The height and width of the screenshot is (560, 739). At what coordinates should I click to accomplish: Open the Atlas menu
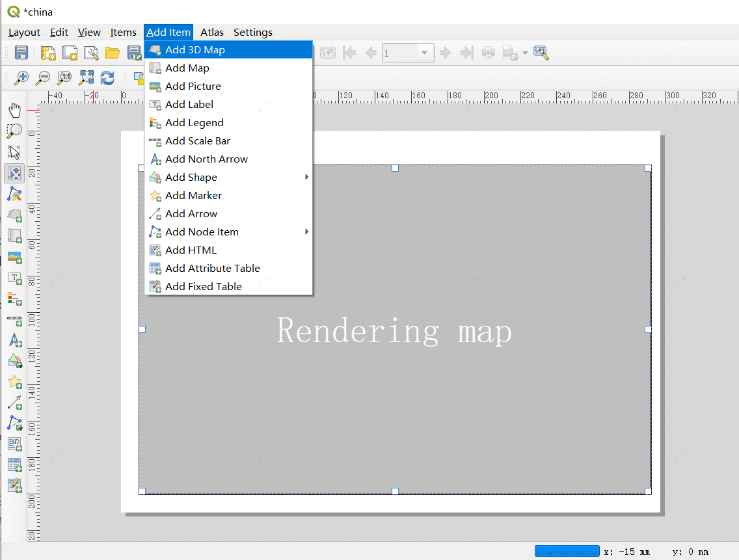pos(211,33)
